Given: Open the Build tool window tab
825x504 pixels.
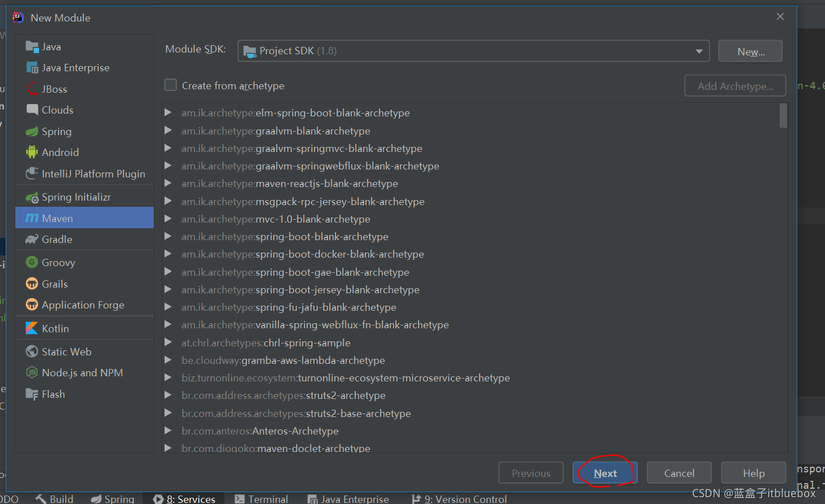Looking at the screenshot, I should click(55, 499).
